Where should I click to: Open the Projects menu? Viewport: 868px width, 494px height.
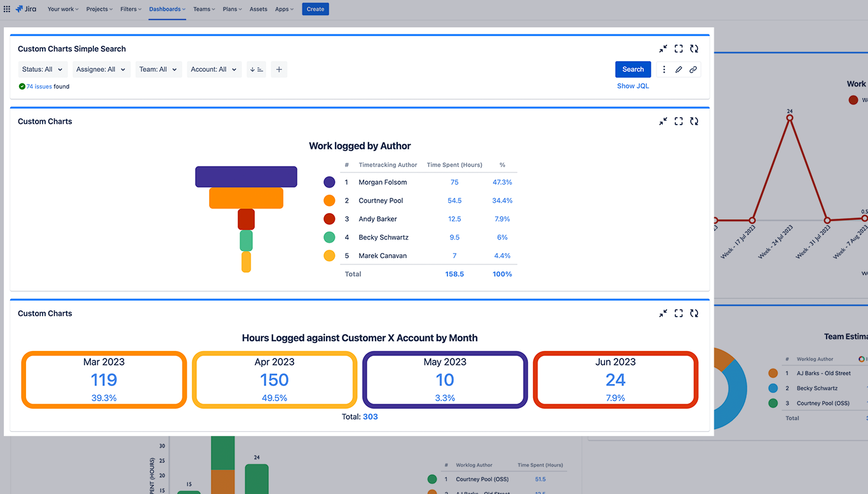click(99, 9)
